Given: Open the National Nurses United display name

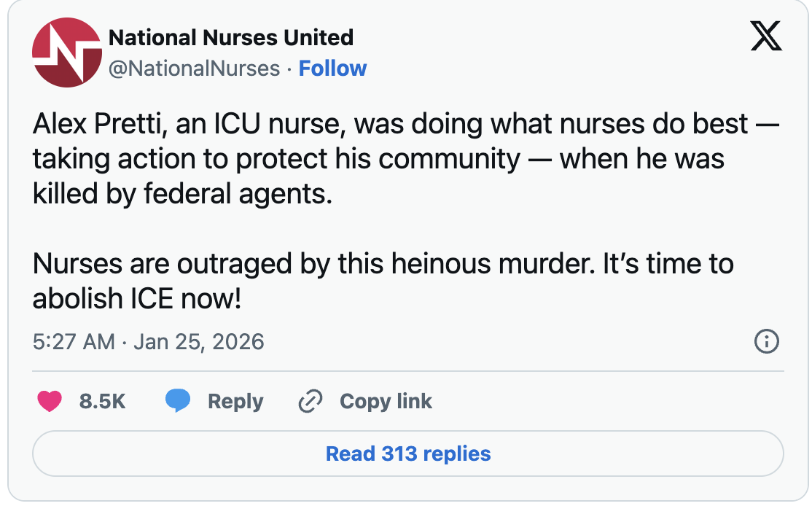Looking at the screenshot, I should (x=231, y=37).
